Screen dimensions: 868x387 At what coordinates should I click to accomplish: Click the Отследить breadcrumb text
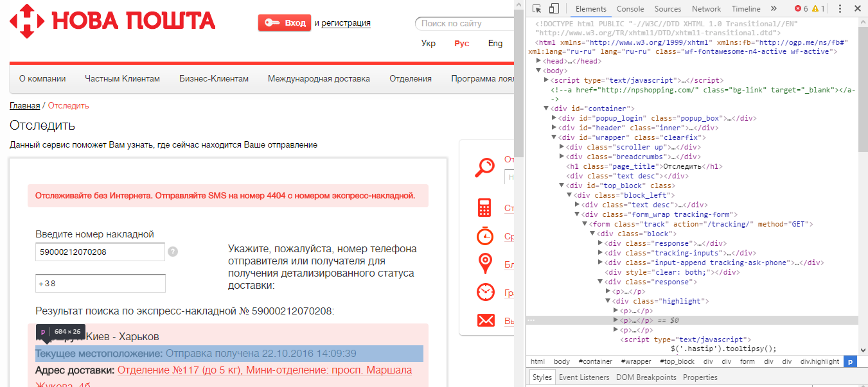69,105
